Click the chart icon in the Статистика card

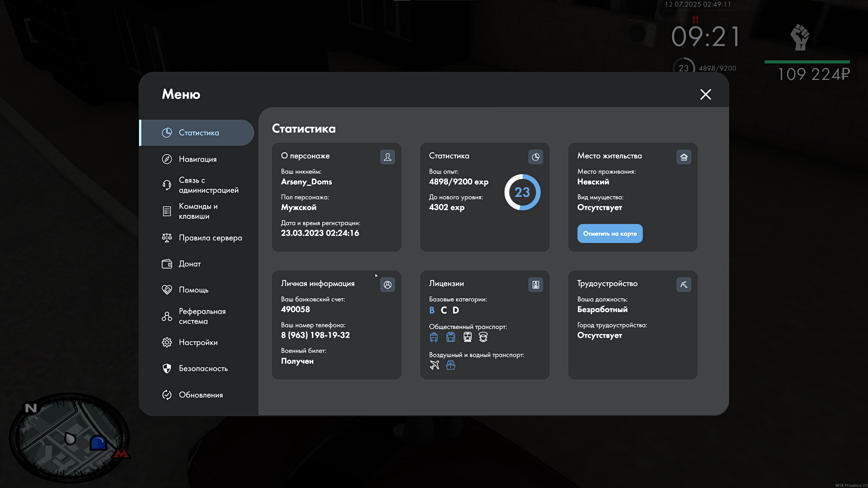(536, 157)
